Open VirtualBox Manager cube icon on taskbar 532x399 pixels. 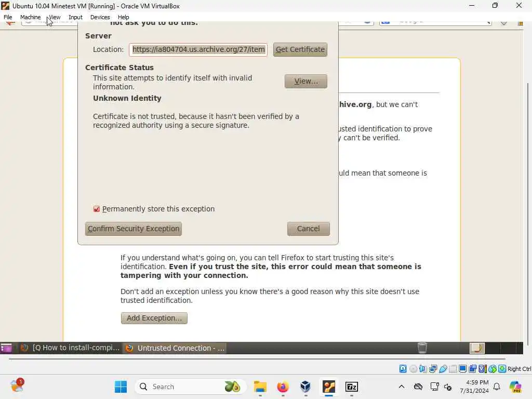[x=305, y=387]
